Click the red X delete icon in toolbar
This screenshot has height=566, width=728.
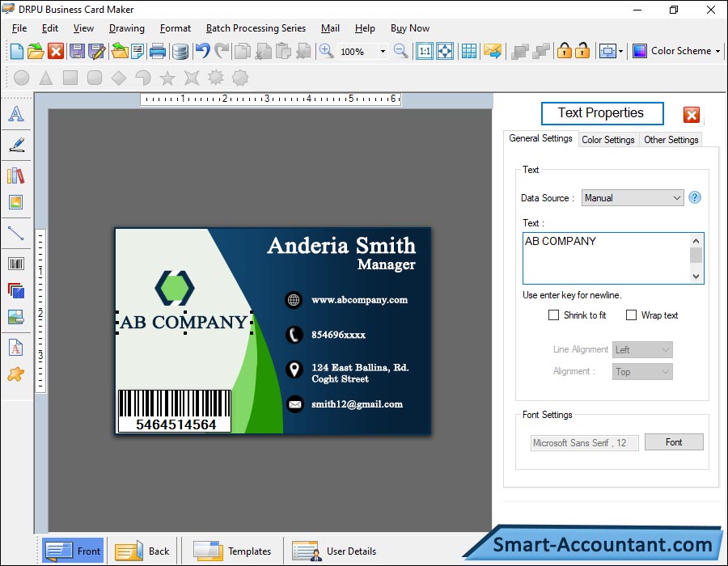point(56,51)
